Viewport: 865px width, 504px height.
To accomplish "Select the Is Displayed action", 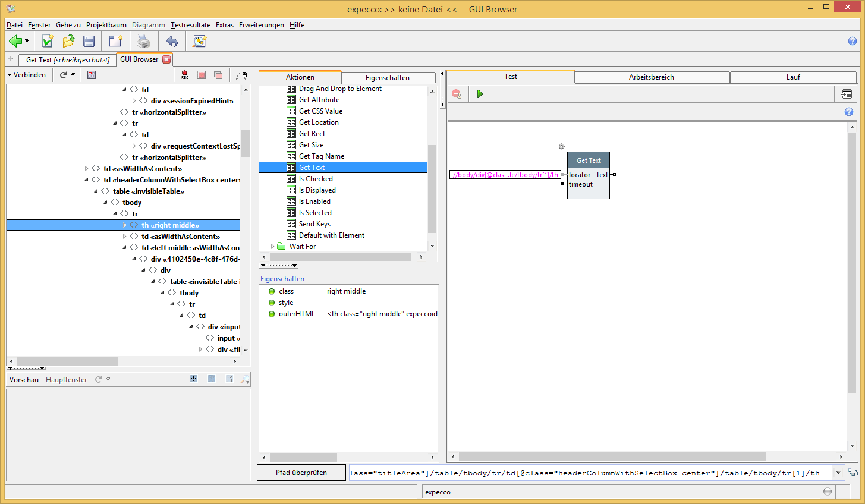I will (317, 190).
